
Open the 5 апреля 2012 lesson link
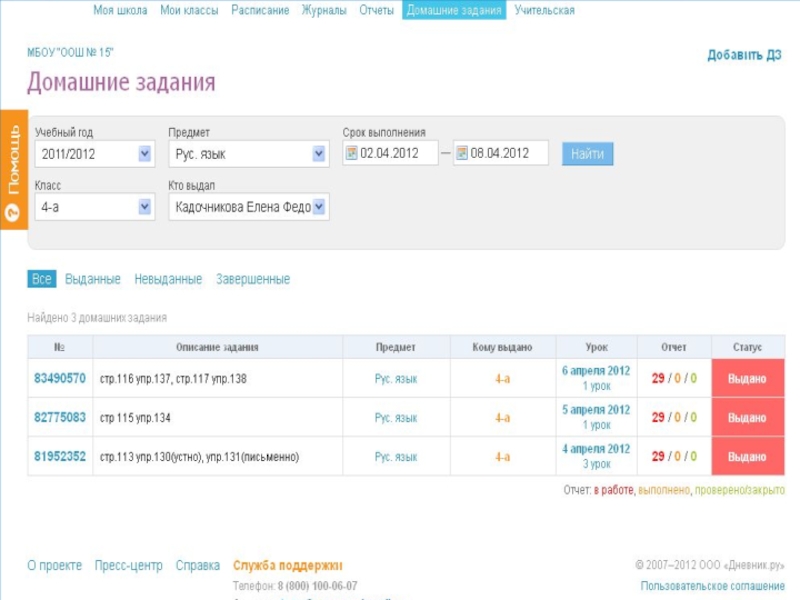tap(596, 410)
